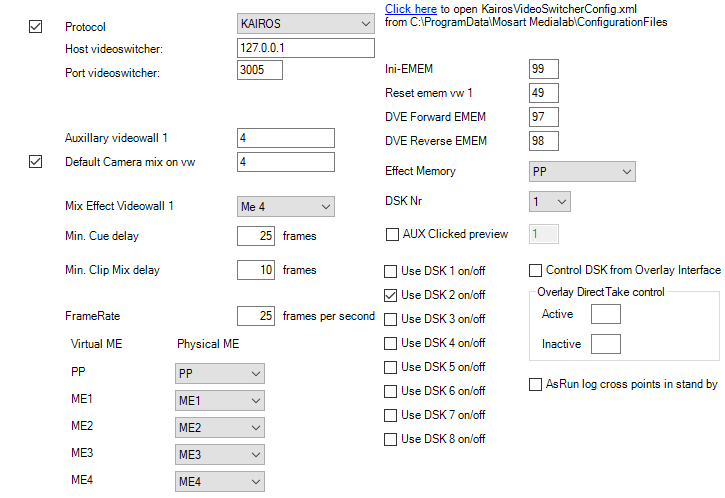Screen dimensions: 725x498
Task: Check AUX Clicked preview option
Action: coord(392,234)
